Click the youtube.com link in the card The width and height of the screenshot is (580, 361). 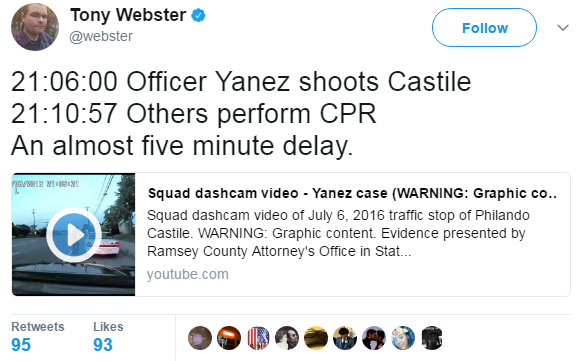click(188, 274)
